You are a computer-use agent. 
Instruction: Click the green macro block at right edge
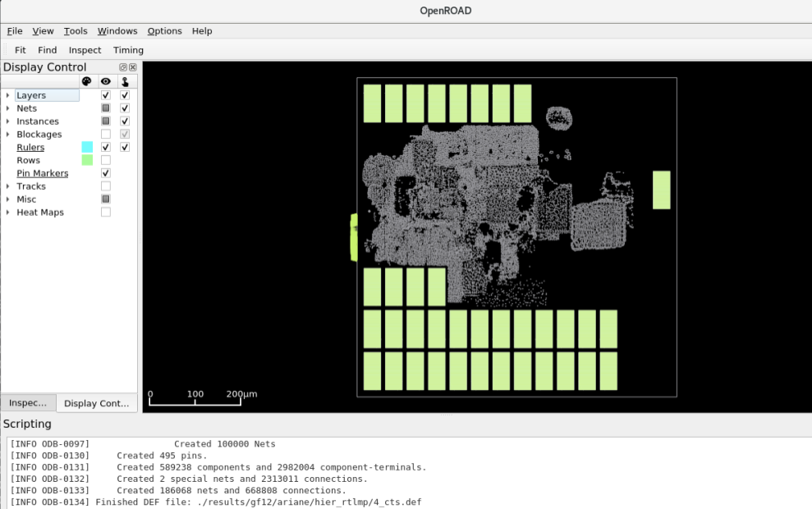(661, 190)
